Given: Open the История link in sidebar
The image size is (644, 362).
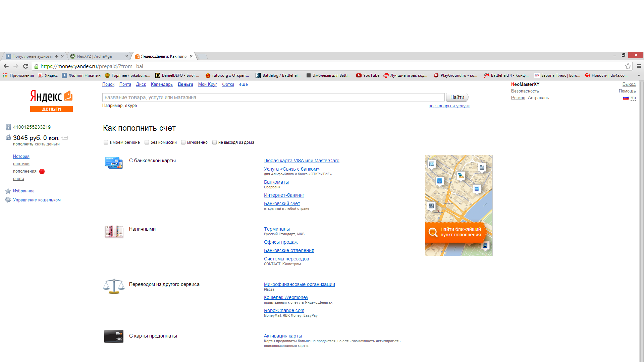Looking at the screenshot, I should [x=21, y=157].
